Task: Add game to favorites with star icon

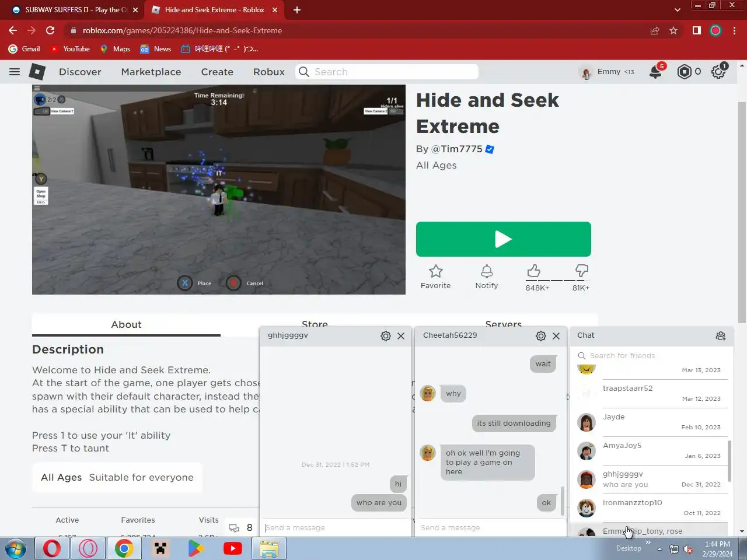Action: click(435, 277)
